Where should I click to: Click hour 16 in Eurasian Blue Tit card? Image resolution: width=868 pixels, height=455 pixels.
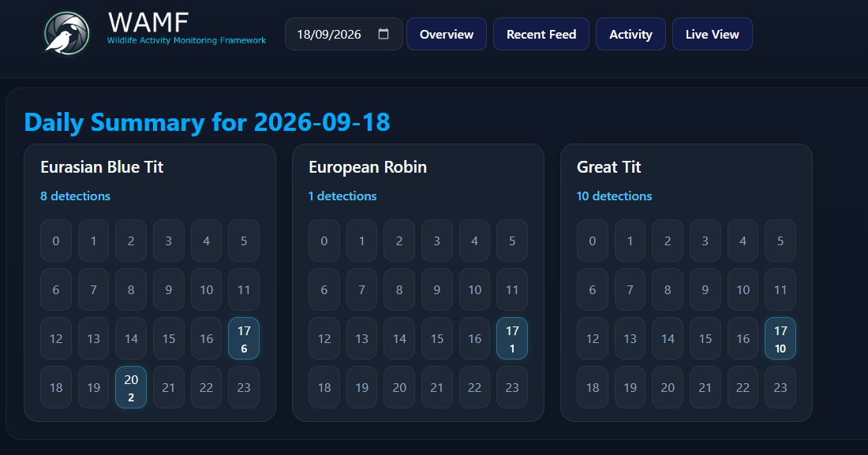(x=207, y=338)
